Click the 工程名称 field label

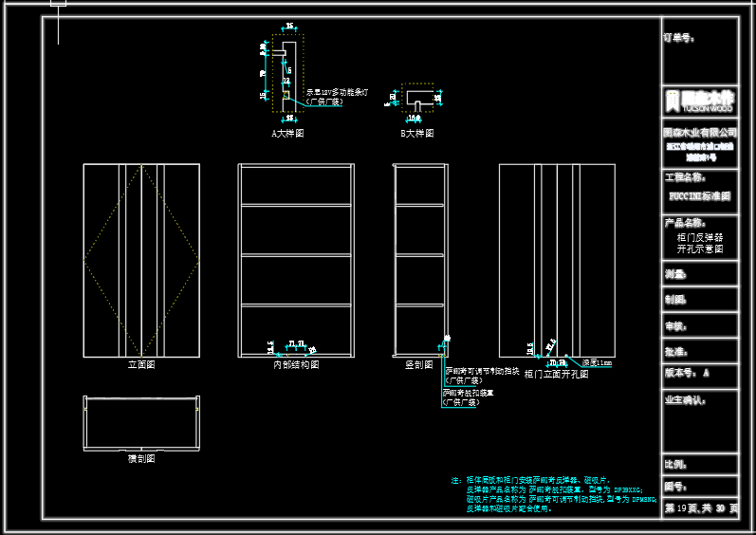684,177
